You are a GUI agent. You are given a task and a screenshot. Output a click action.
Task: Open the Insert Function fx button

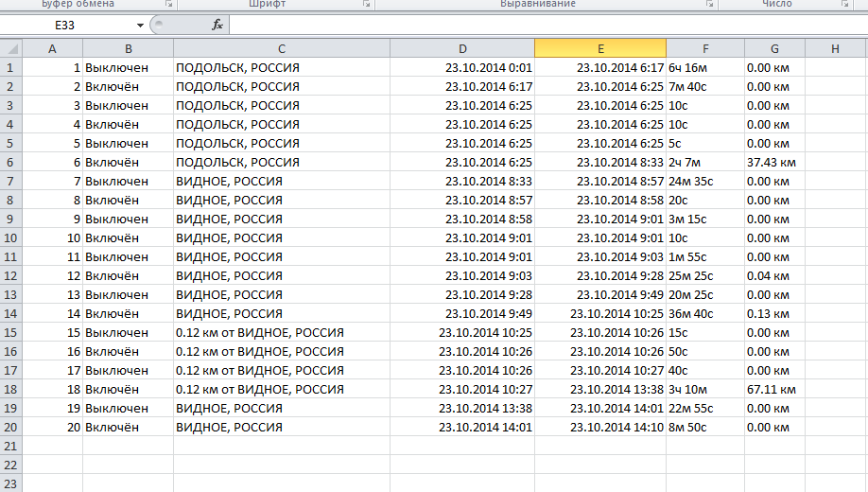point(217,25)
